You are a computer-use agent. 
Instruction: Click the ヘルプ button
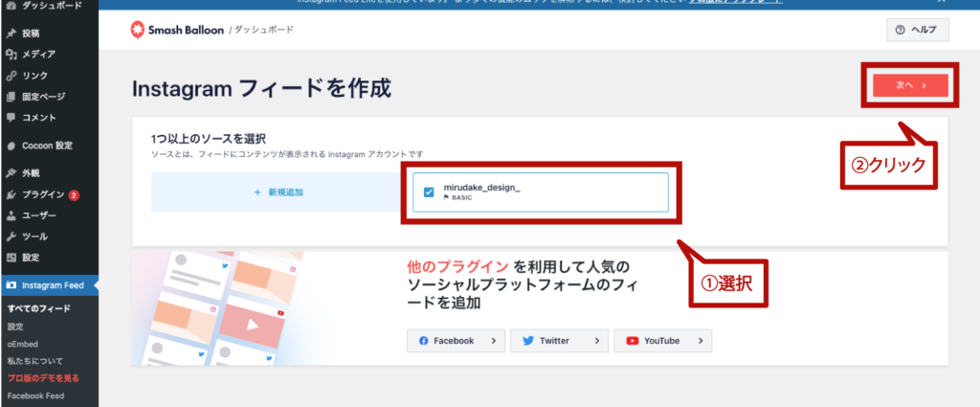(918, 30)
